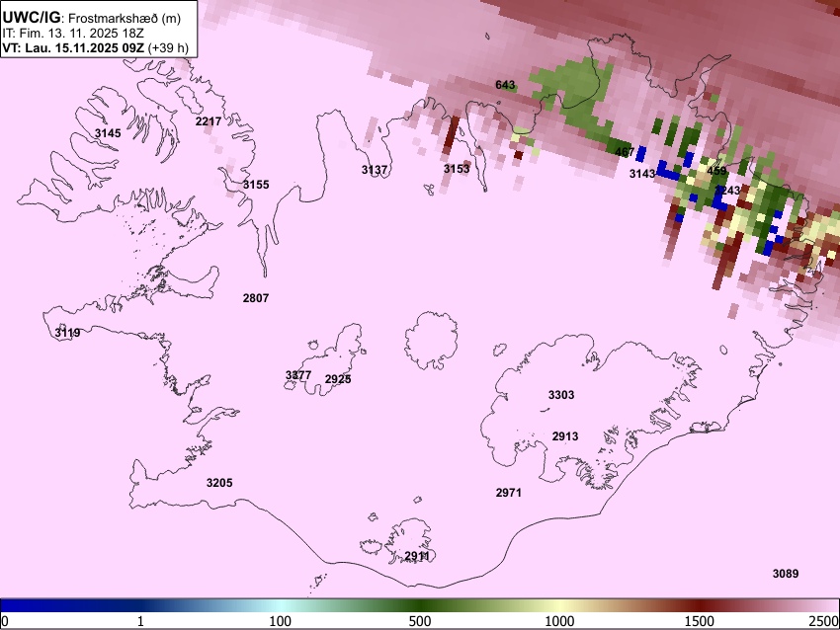Screen dimensions: 840x630
Task: Click the map value 3089
Action: [786, 574]
